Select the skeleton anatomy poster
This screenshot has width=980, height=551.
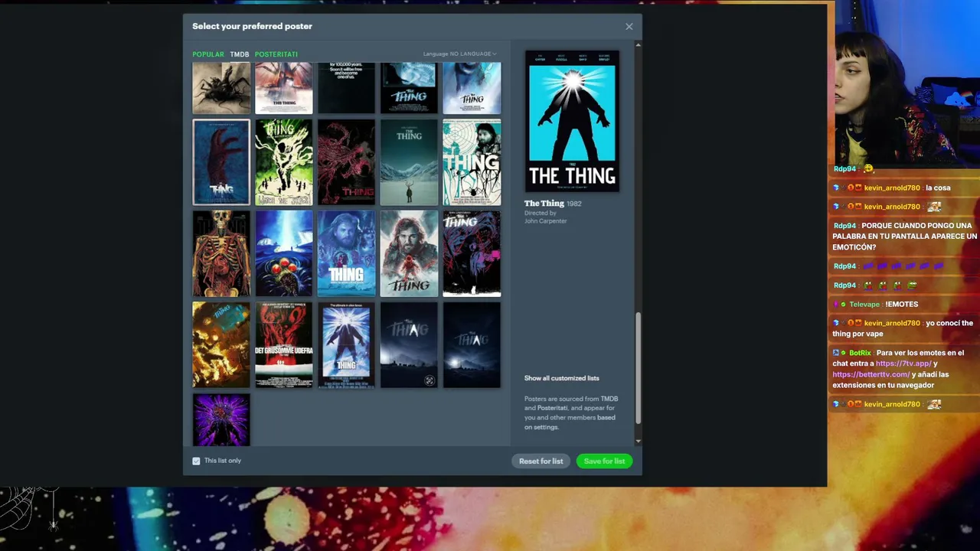click(x=221, y=253)
